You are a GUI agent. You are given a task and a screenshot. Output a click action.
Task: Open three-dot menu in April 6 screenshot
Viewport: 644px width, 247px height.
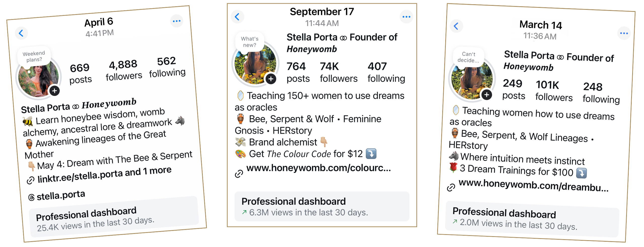(177, 21)
